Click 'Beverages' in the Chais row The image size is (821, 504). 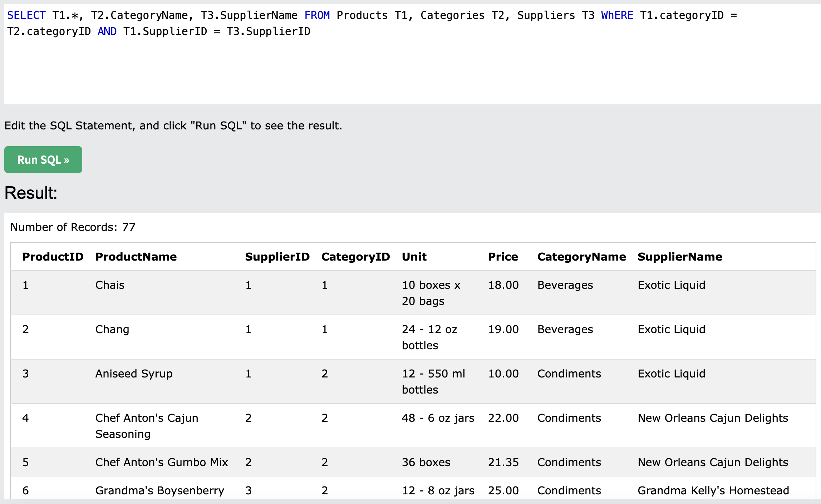[x=565, y=285]
